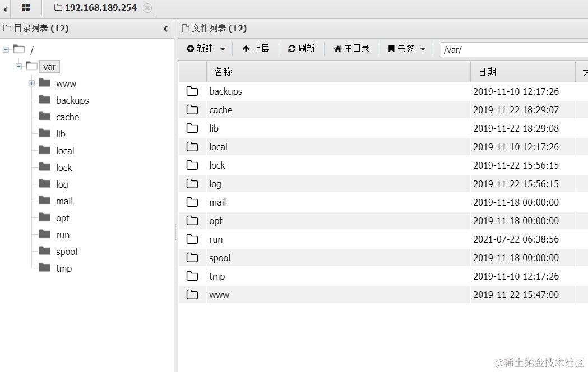Select opt name in file list
The height and width of the screenshot is (372, 588).
tap(216, 221)
